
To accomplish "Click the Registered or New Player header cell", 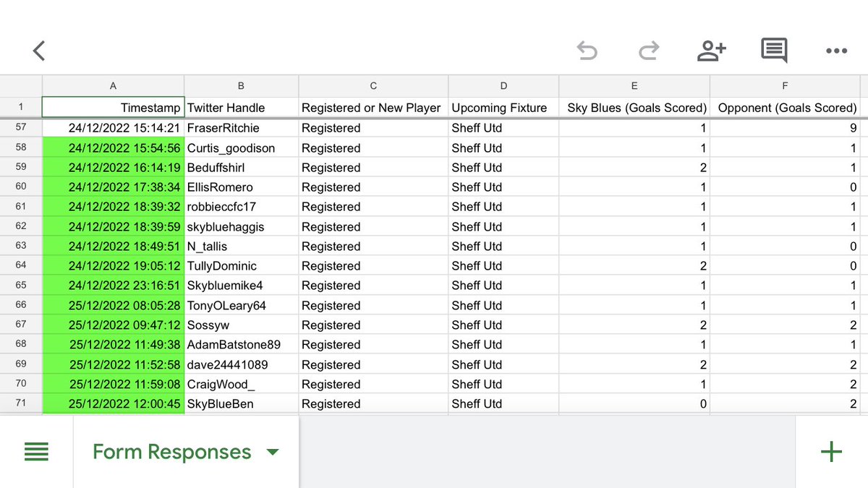I will (373, 107).
